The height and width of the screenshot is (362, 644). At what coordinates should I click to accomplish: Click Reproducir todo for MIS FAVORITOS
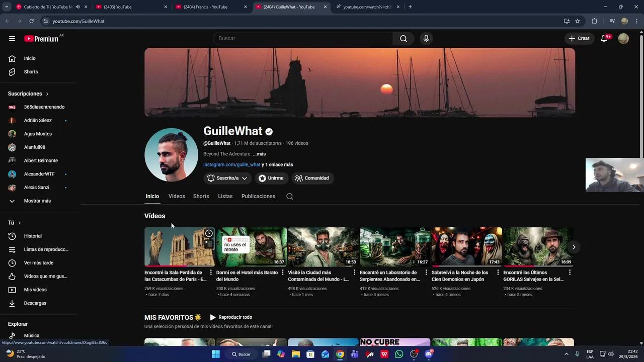231,317
